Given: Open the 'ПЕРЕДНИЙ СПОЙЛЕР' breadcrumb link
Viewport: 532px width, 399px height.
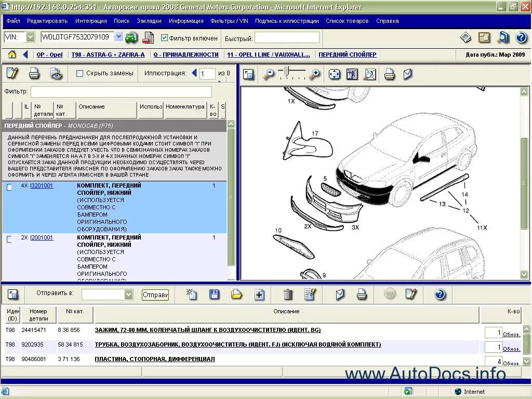Looking at the screenshot, I should pyautogui.click(x=348, y=55).
